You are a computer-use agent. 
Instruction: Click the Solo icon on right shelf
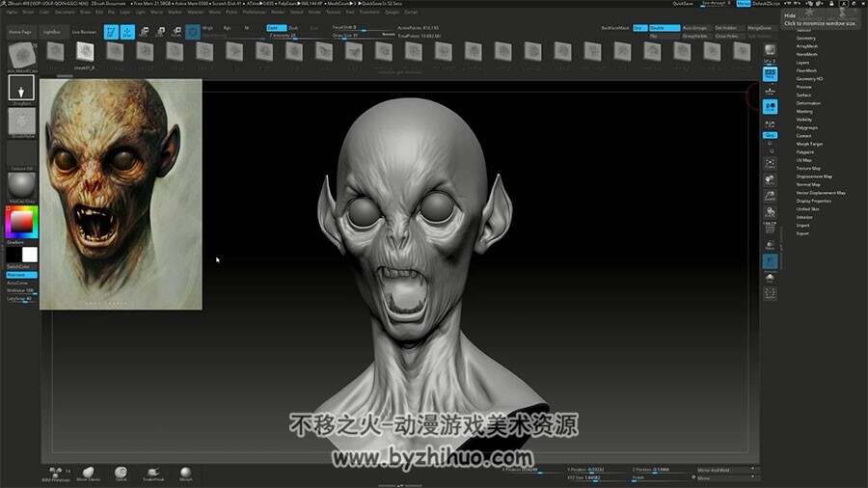point(770,278)
